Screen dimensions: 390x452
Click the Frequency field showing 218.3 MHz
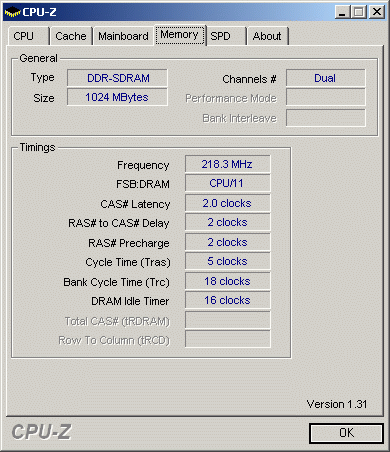228,164
